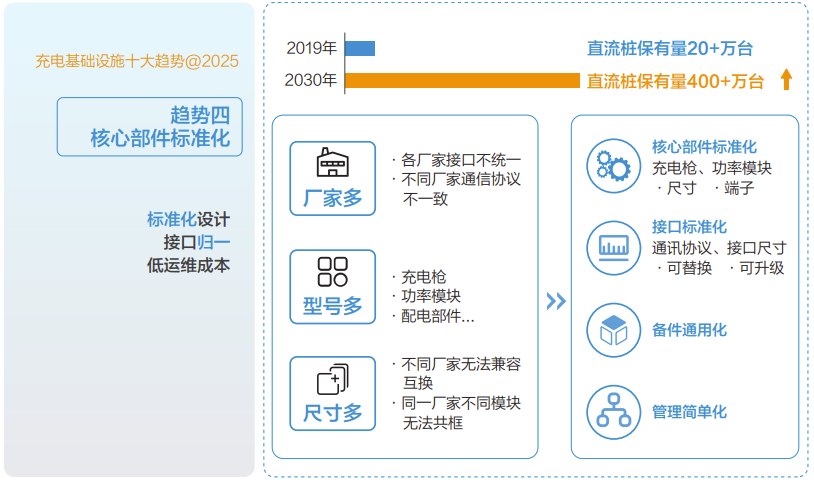Click the four-squares icon above 型号多
The width and height of the screenshot is (814, 482).
click(332, 271)
